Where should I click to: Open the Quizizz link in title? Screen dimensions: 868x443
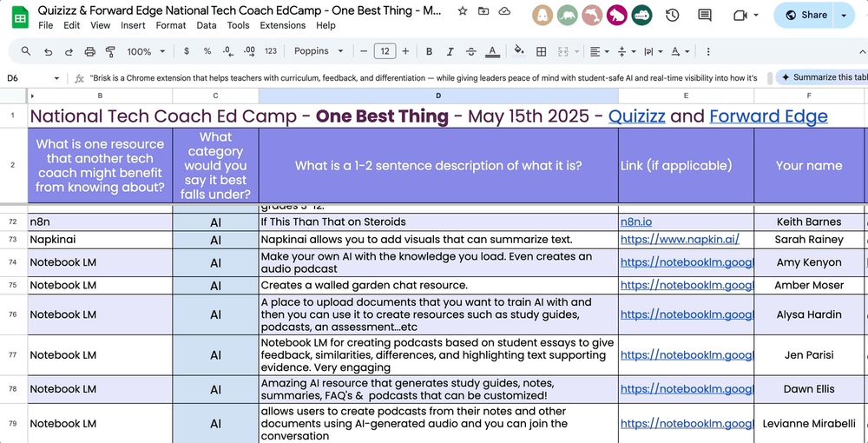[636, 116]
